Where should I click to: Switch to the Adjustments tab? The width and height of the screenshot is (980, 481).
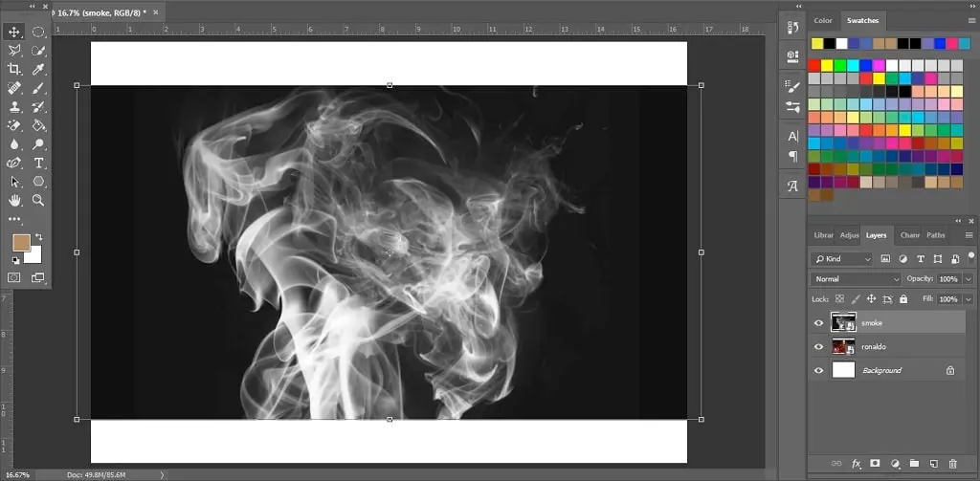pyautogui.click(x=850, y=235)
